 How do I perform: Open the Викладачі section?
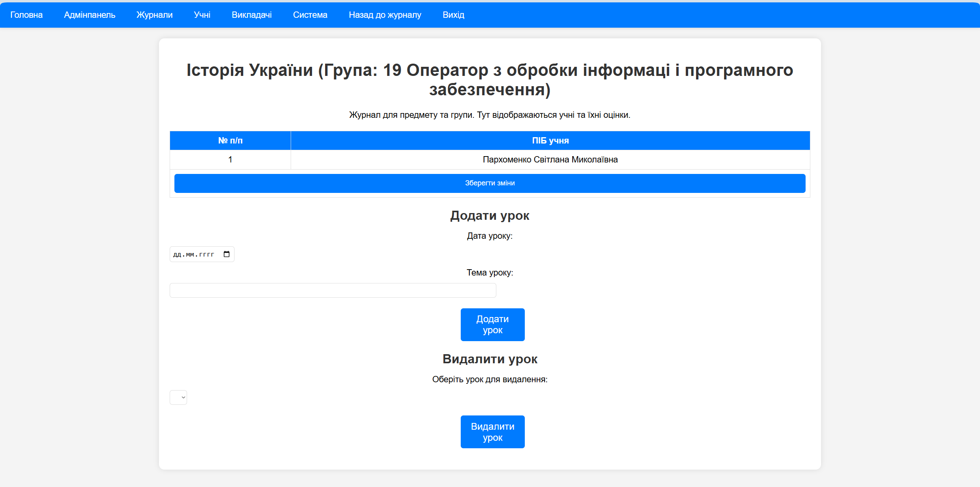[x=252, y=15]
